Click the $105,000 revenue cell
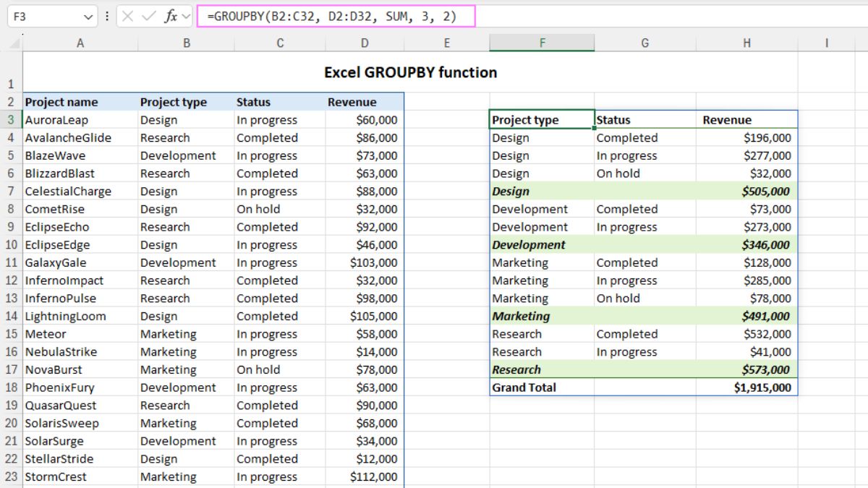The image size is (868, 488). pos(365,316)
